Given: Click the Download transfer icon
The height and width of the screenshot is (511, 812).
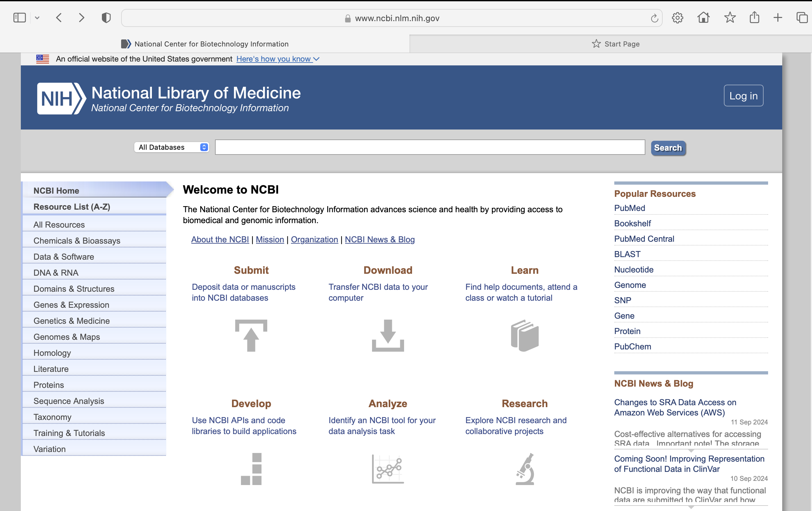Looking at the screenshot, I should pyautogui.click(x=388, y=335).
